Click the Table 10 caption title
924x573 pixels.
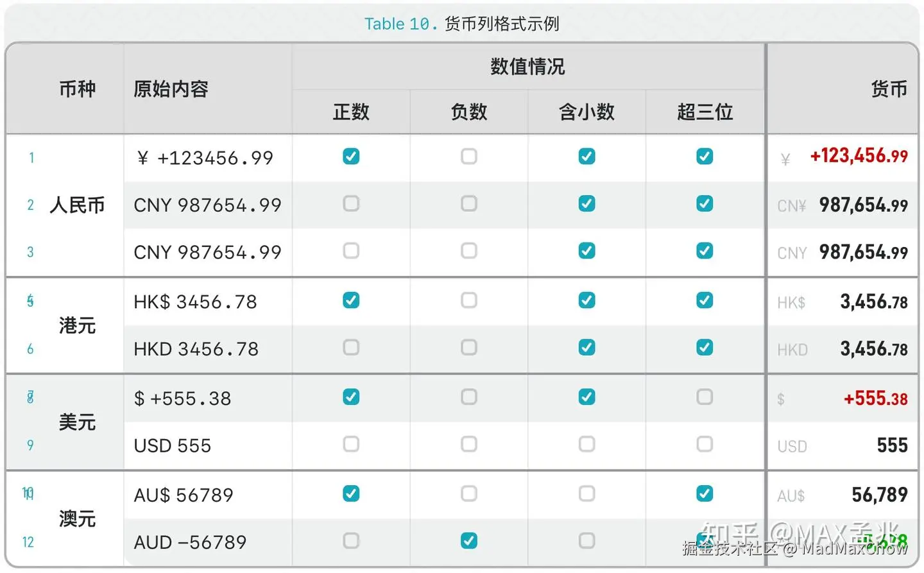pos(461,24)
